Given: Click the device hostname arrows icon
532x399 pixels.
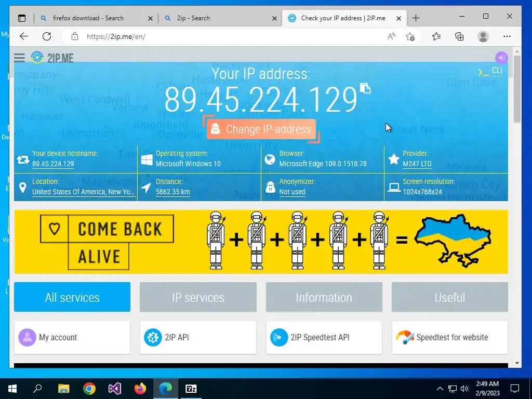Looking at the screenshot, I should [23, 159].
